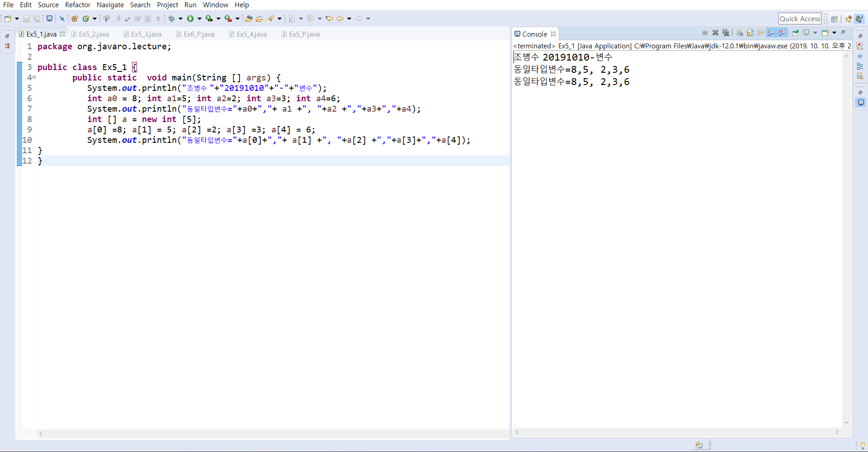Image resolution: width=868 pixels, height=452 pixels.
Task: Click the Skip All Breakpoints icon
Action: click(x=62, y=19)
